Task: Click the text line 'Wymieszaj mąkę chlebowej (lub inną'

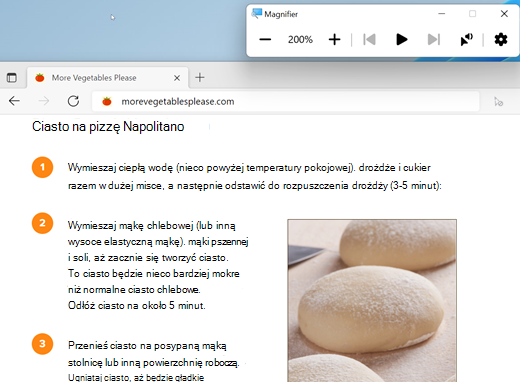Action: 152,226
